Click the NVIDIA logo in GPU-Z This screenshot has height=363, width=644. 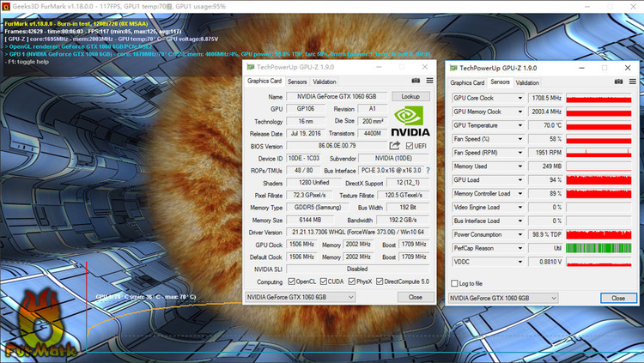[x=410, y=121]
